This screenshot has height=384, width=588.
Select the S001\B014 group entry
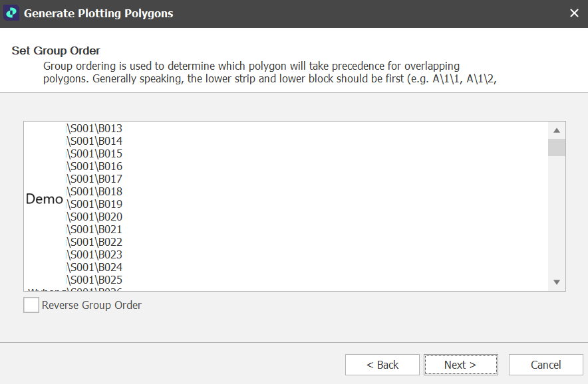pyautogui.click(x=94, y=141)
